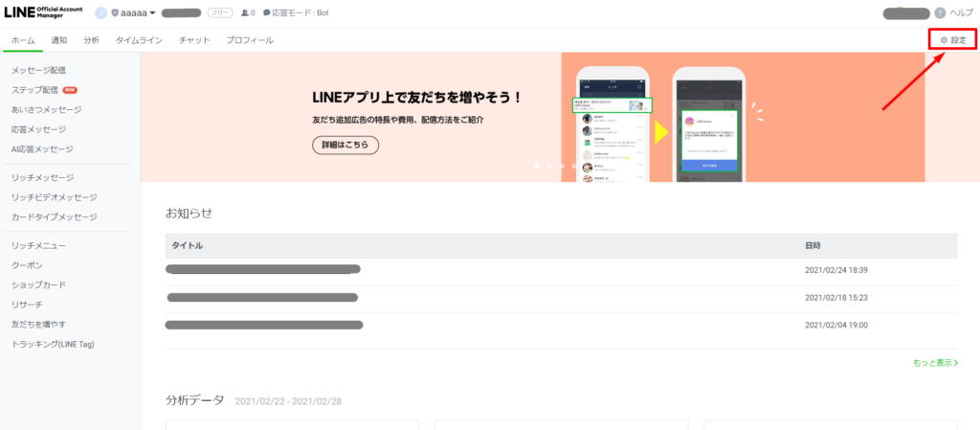Open リッチメニュー in the sidebar

[x=38, y=245]
